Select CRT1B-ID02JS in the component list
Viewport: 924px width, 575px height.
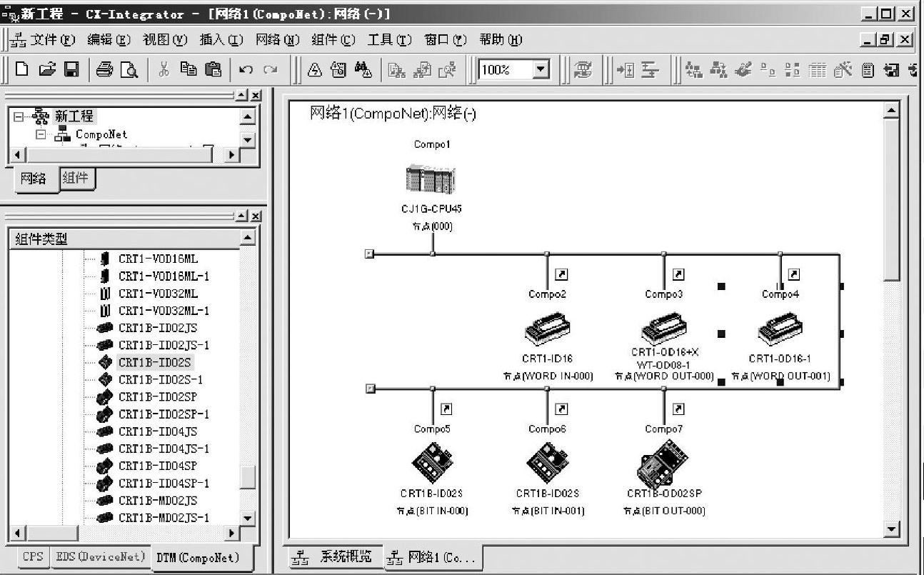158,328
